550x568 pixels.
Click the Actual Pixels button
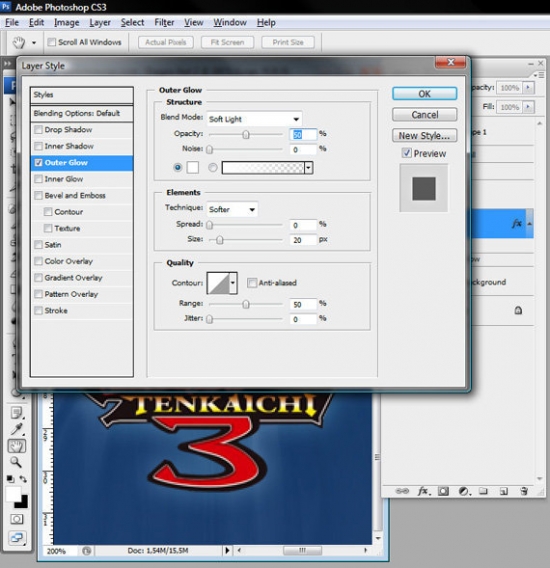pos(166,42)
